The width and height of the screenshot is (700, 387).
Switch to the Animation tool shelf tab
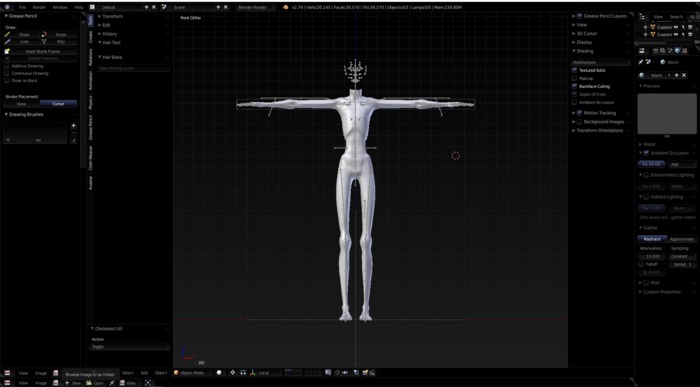(91, 81)
